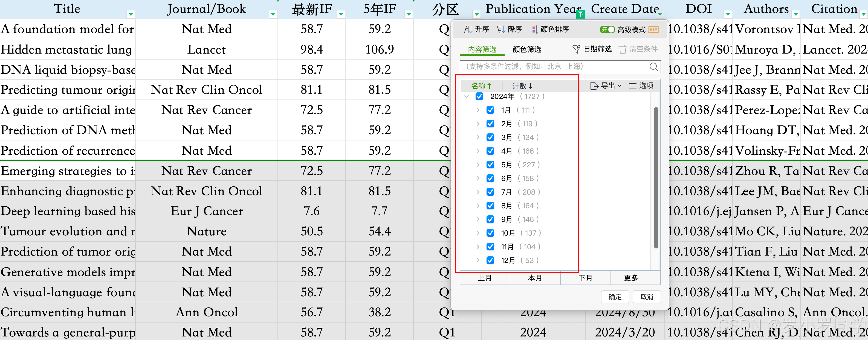Select the 内容筛选 tab
Screen dimensions: 868x340
[x=482, y=49]
